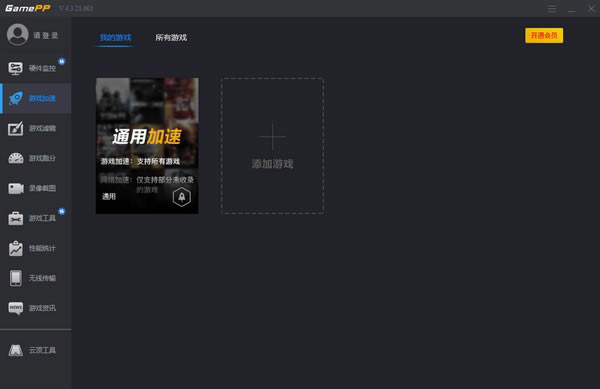Image resolution: width=600 pixels, height=389 pixels.
Task: Click the GamePP logo
Action: (28, 8)
